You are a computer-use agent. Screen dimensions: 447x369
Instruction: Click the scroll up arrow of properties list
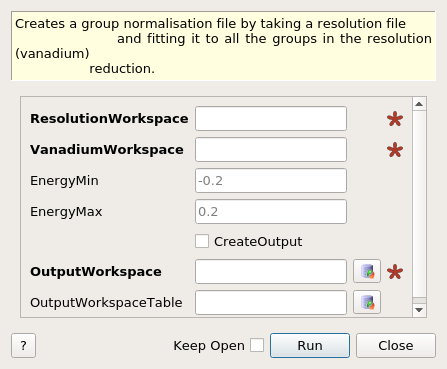tap(419, 104)
